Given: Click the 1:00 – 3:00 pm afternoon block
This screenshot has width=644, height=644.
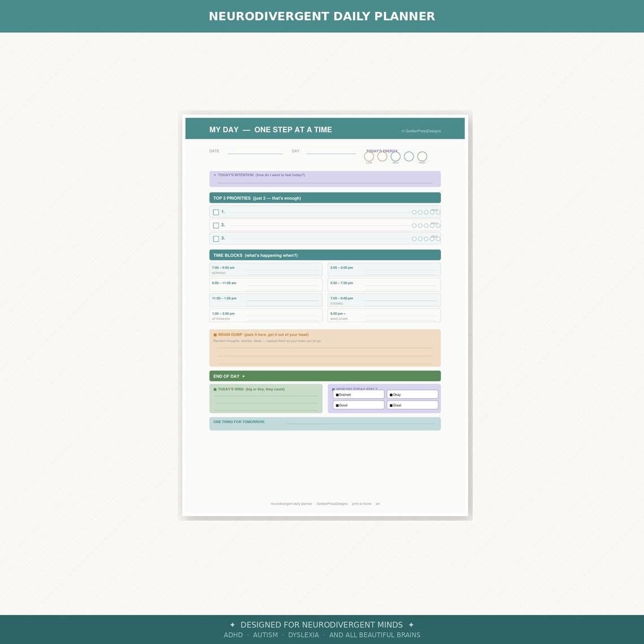Looking at the screenshot, I should click(x=266, y=315).
